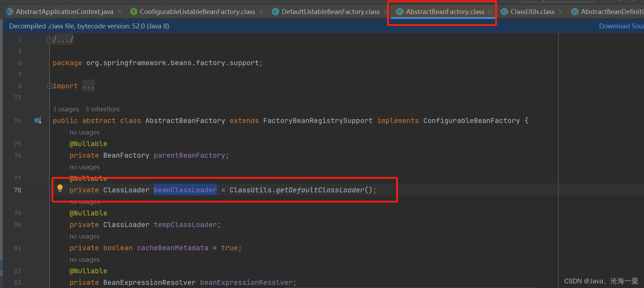The image size is (644, 288).
Task: Click class icon of ClassUtils.class tab
Action: tap(504, 12)
